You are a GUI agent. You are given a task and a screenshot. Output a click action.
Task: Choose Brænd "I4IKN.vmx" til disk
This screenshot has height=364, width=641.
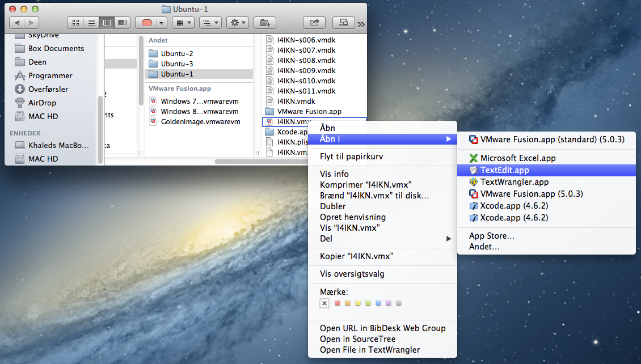[x=382, y=195]
